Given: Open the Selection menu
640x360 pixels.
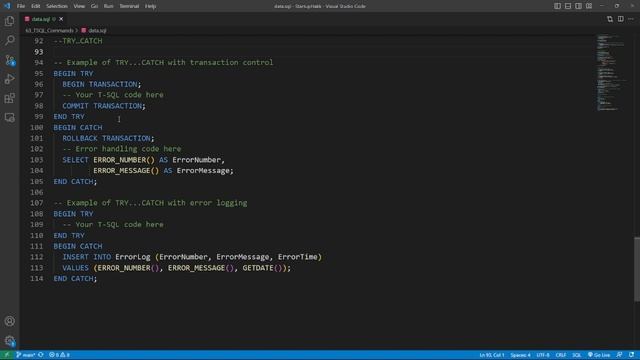Looking at the screenshot, I should [57, 6].
